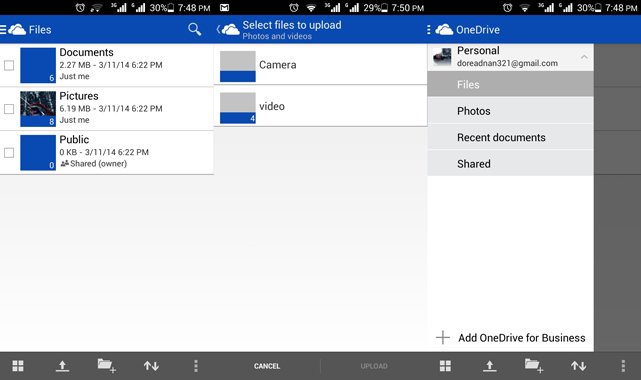Tap the UPLOAD button
This screenshot has height=380, width=641.
[x=374, y=366]
